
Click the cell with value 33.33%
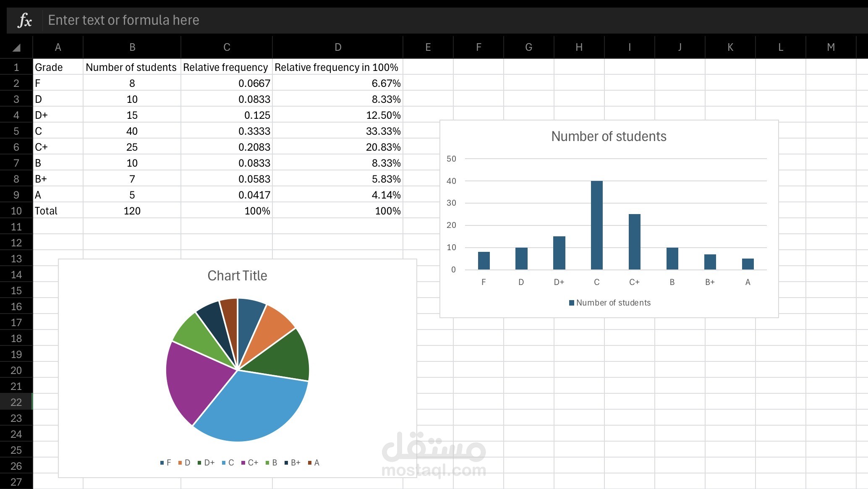(338, 131)
